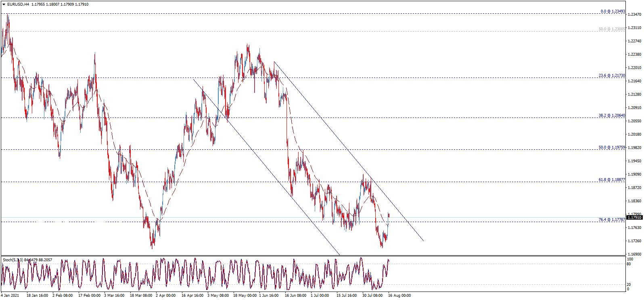This screenshot has height=300, width=644.
Task: Click the 80 level on stochastic scale
Action: tap(629, 264)
